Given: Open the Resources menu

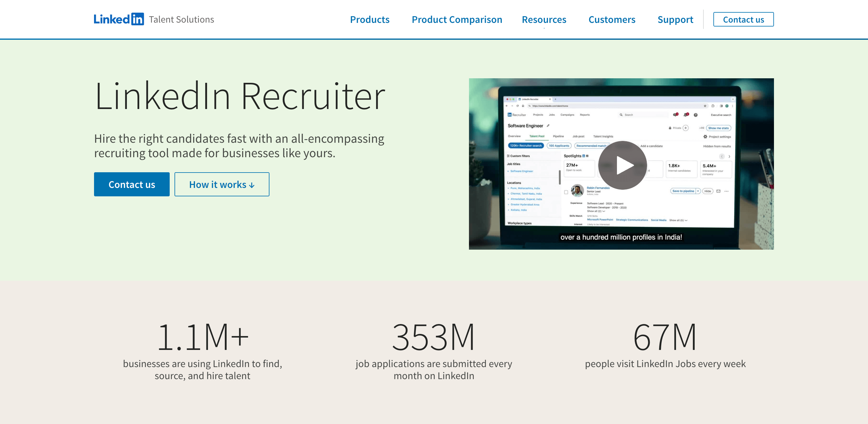Looking at the screenshot, I should 543,20.
